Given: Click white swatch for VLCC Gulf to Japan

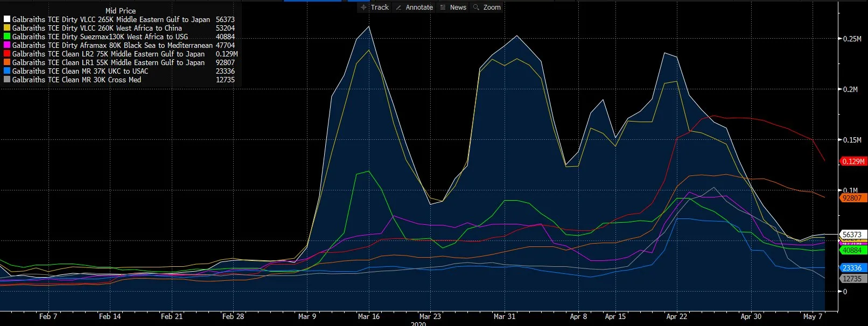Looking at the screenshot, I should 7,19.
